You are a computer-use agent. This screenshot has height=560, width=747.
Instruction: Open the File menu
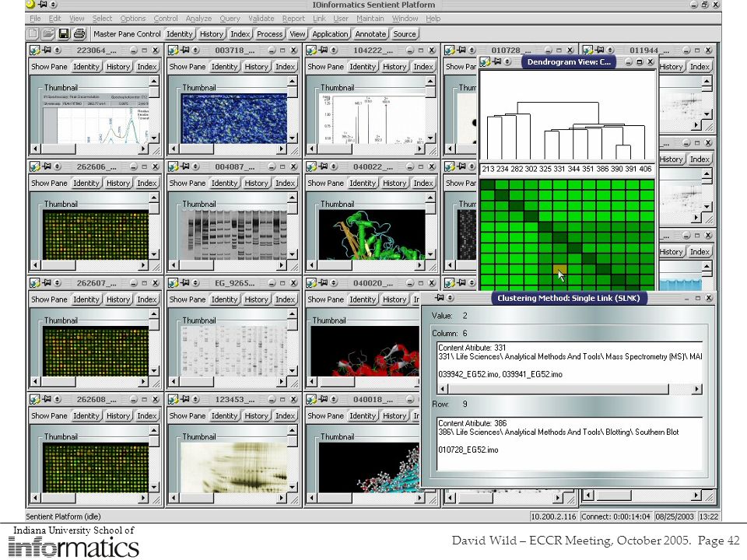click(x=35, y=19)
